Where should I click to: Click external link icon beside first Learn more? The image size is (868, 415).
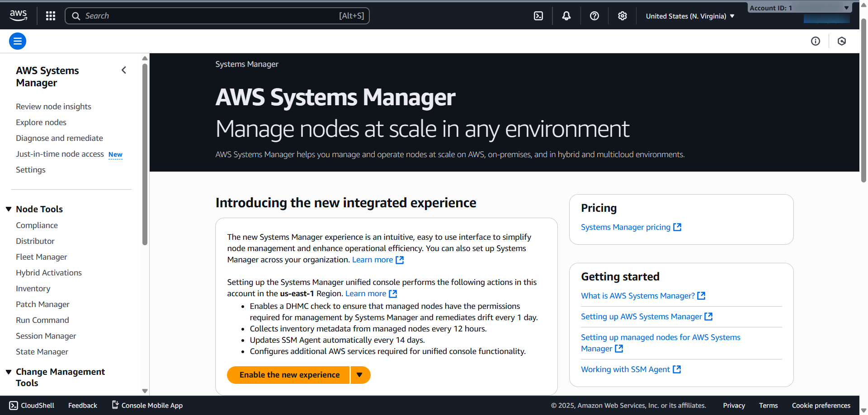point(400,260)
